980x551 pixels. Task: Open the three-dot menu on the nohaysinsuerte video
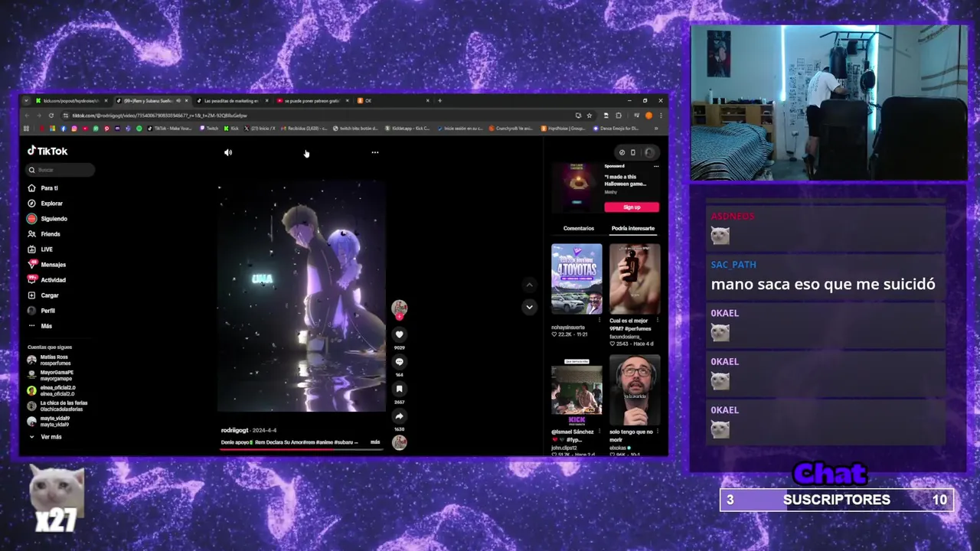tap(599, 319)
